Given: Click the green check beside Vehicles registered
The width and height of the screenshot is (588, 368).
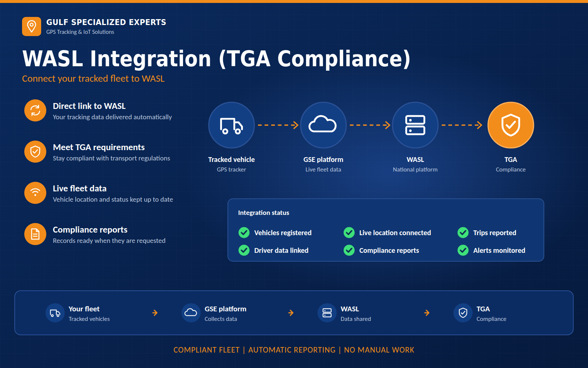Looking at the screenshot, I should coord(244,233).
